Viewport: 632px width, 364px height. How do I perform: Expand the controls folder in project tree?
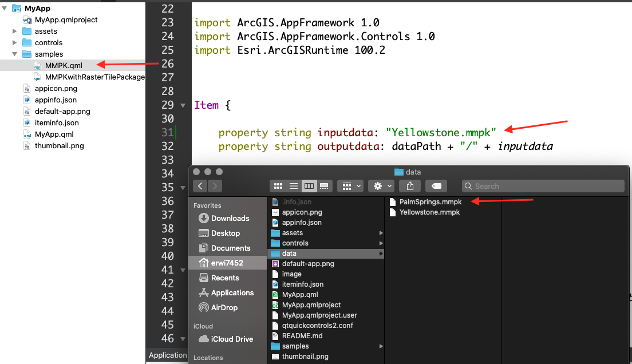(14, 42)
